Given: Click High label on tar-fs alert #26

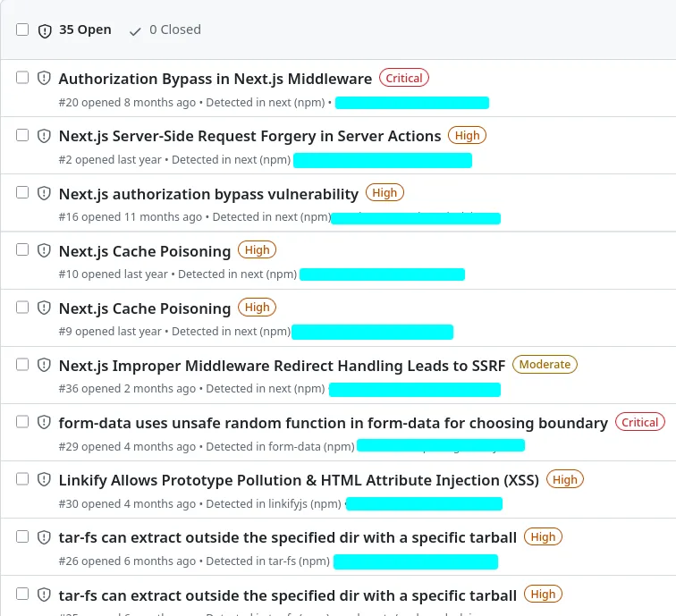Looking at the screenshot, I should tap(543, 536).
